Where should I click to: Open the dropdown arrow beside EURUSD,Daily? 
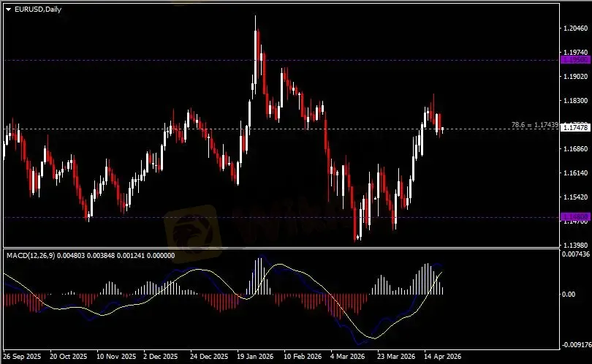click(8, 9)
